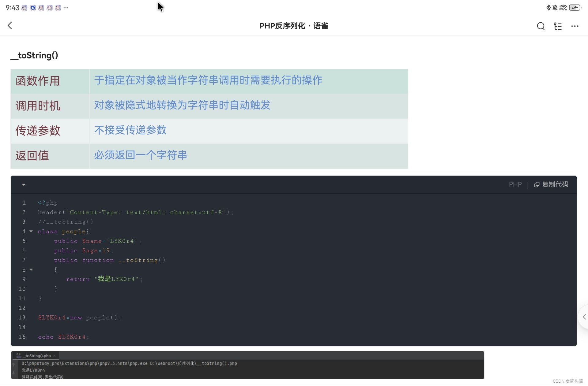The height and width of the screenshot is (386, 588).
Task: Expand the right side panel chevron
Action: click(x=584, y=317)
